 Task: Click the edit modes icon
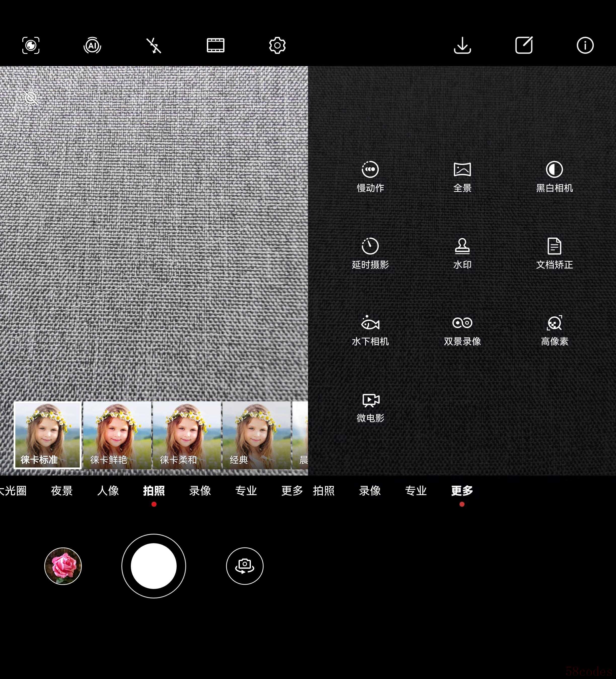pos(524,45)
